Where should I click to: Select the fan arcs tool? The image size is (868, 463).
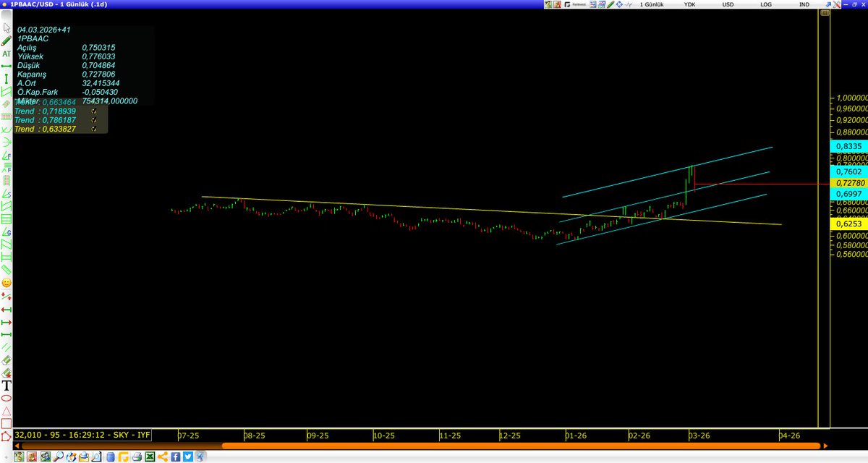tap(7, 141)
